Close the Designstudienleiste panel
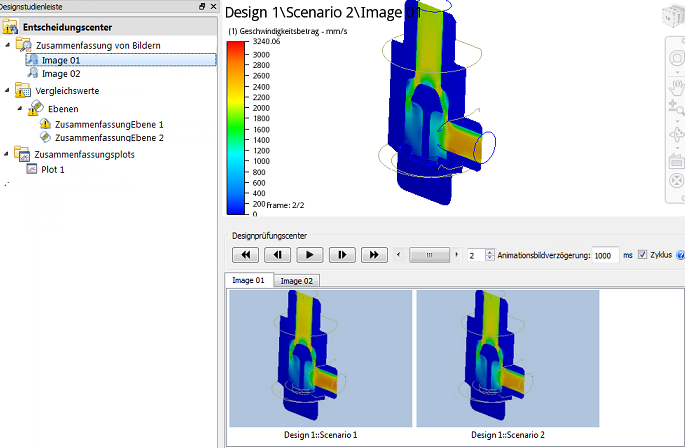Screen dimensions: 685x448 213,6
